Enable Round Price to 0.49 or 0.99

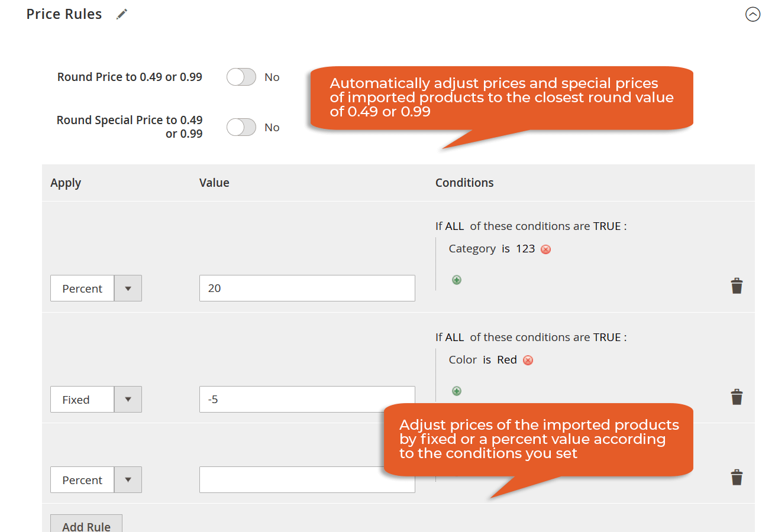(x=241, y=77)
